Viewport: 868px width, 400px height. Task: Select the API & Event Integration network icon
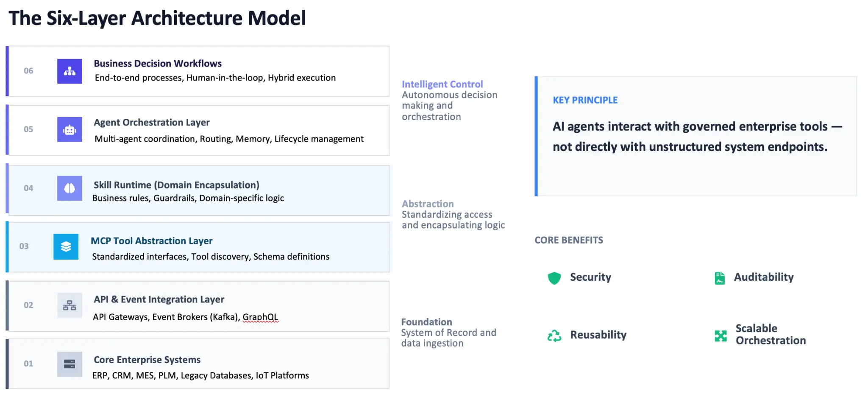click(x=70, y=305)
